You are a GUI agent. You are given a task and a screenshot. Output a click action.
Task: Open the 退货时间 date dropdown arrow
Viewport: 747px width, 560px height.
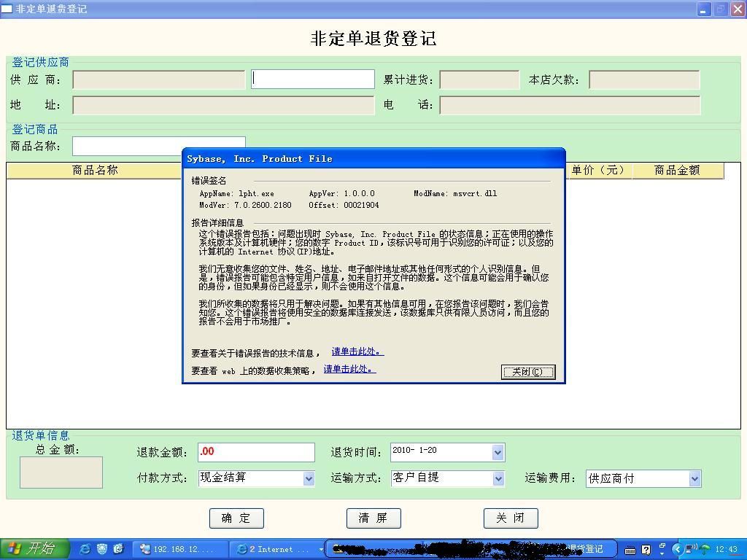(x=498, y=452)
